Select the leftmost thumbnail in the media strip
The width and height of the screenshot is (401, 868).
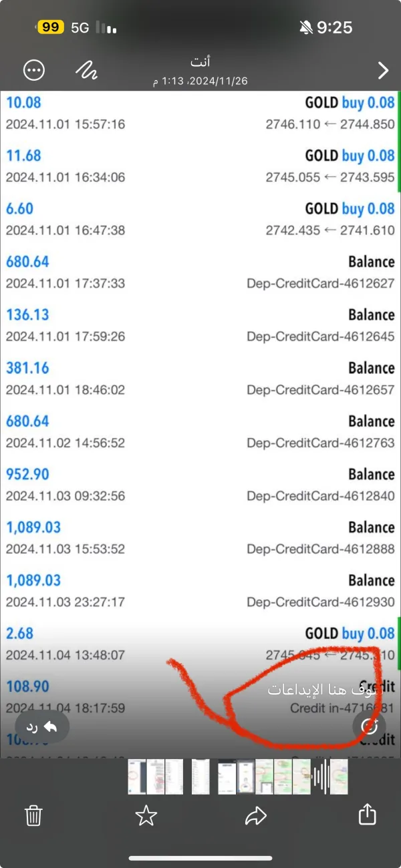(137, 777)
